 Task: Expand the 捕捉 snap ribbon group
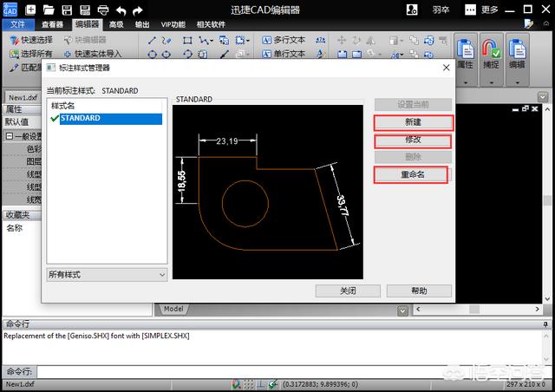click(492, 82)
